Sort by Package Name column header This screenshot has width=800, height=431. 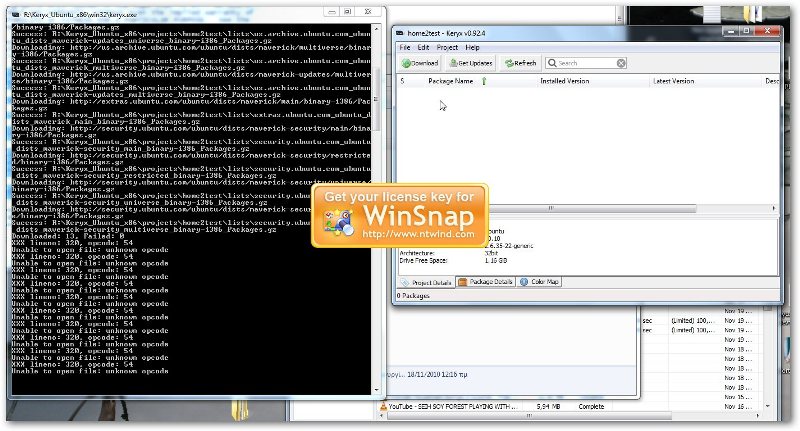[x=451, y=81]
